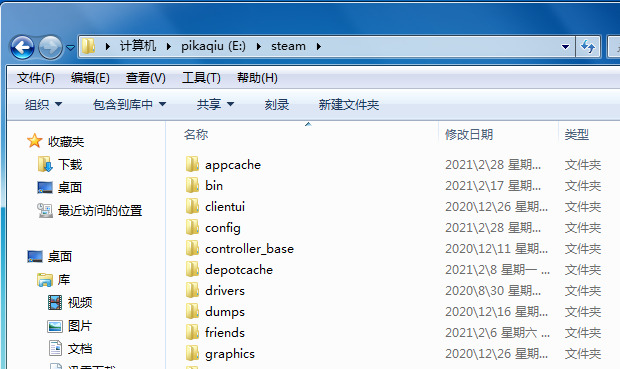Open the 包含到库中 dropdown
Screen dimensions: 620x369
click(129, 105)
